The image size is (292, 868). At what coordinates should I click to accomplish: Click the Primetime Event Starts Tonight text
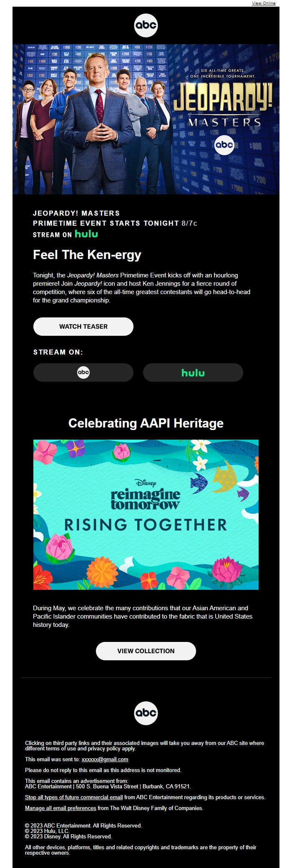pos(106,223)
